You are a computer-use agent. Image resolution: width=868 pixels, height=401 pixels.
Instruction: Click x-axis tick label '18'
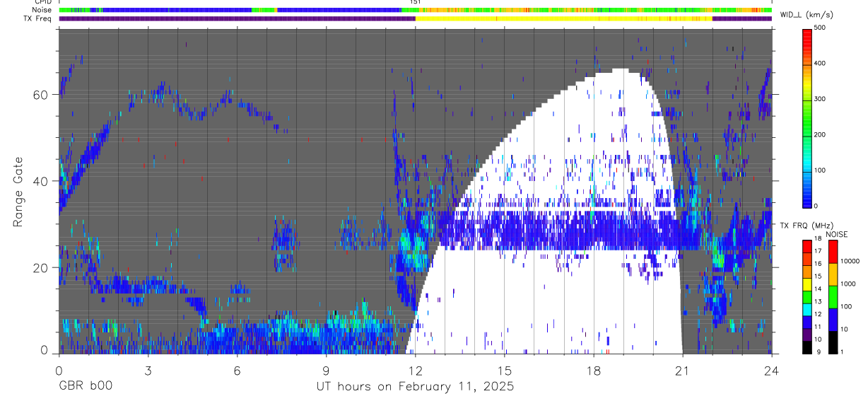click(x=593, y=370)
